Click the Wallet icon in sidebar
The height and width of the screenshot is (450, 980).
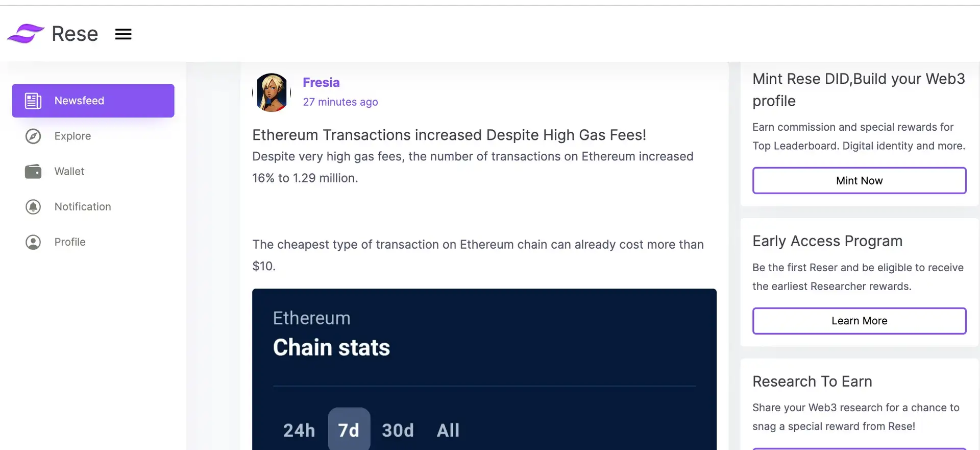33,172
